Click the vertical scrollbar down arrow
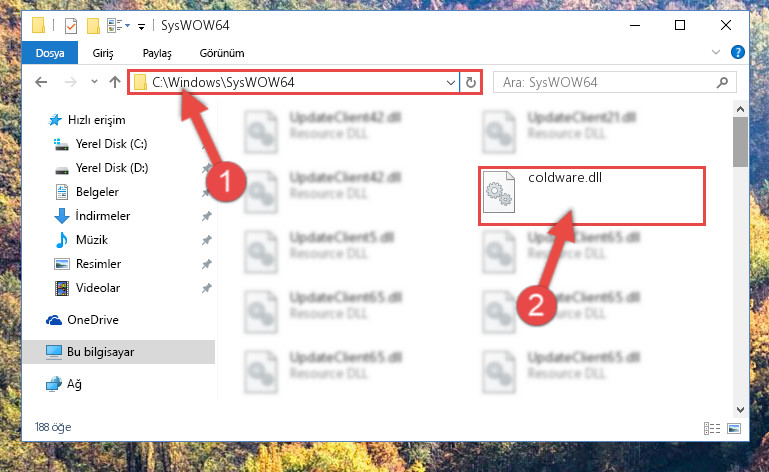Viewport: 769px width, 472px height. [x=741, y=409]
